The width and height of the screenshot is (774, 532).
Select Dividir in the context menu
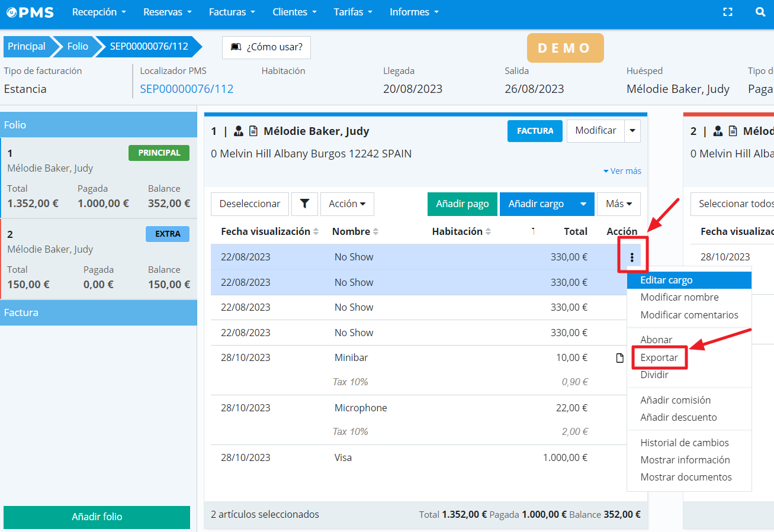pos(654,375)
